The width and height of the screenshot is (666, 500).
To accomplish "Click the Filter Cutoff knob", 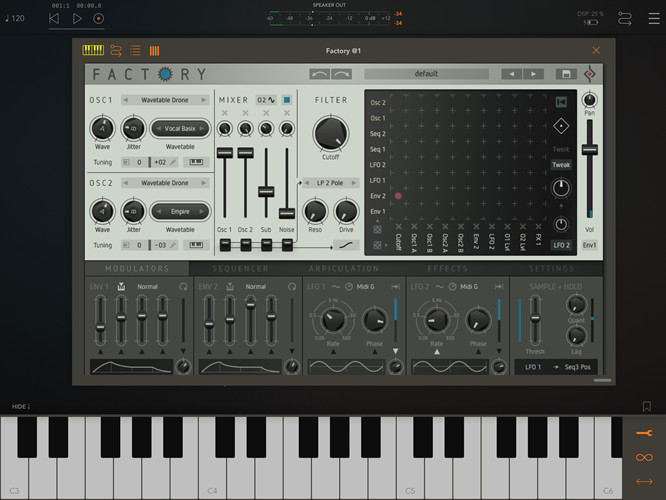I will pyautogui.click(x=330, y=134).
